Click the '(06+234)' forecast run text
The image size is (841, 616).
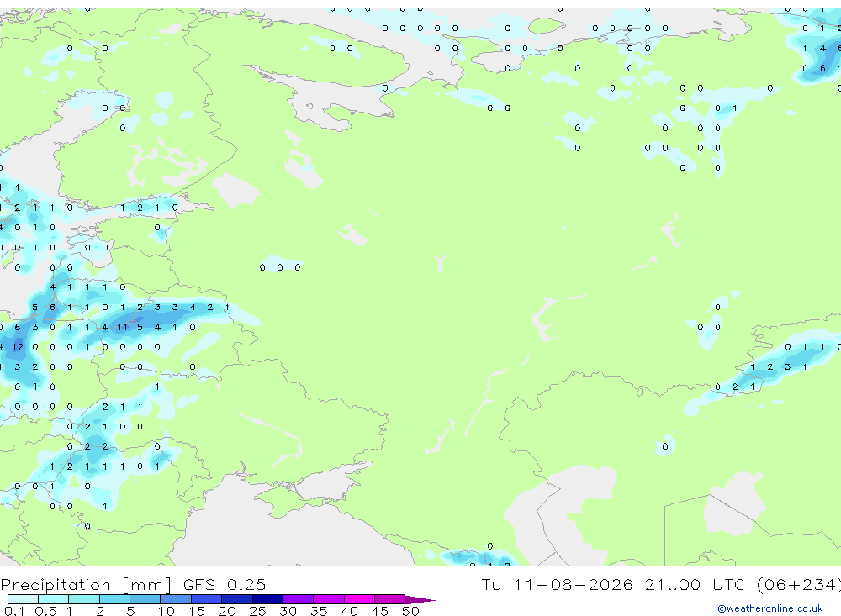(799, 585)
